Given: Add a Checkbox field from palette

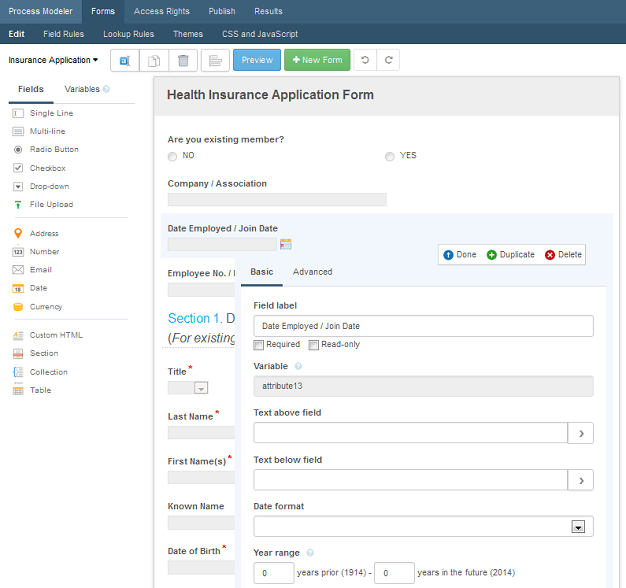Looking at the screenshot, I should [39, 168].
